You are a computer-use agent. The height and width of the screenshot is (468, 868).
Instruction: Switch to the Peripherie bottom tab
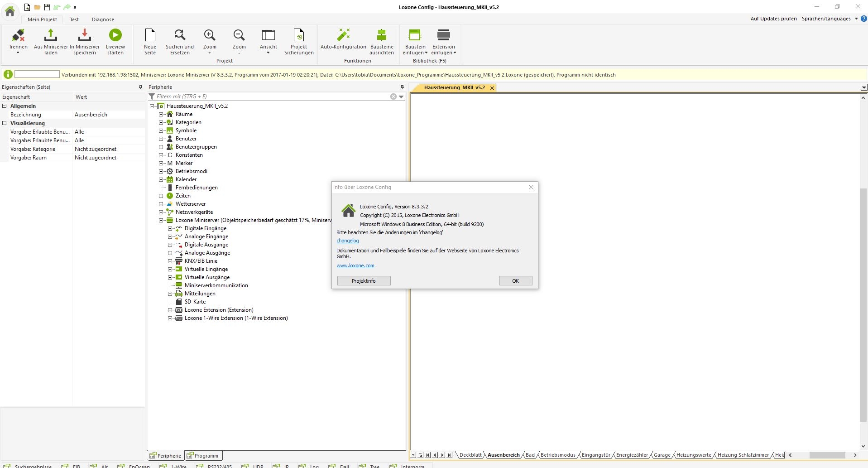click(166, 456)
